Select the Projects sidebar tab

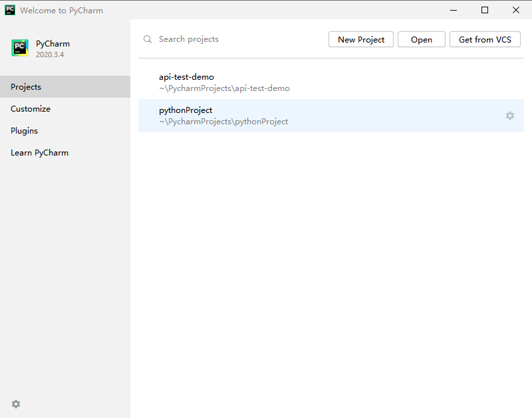(65, 87)
